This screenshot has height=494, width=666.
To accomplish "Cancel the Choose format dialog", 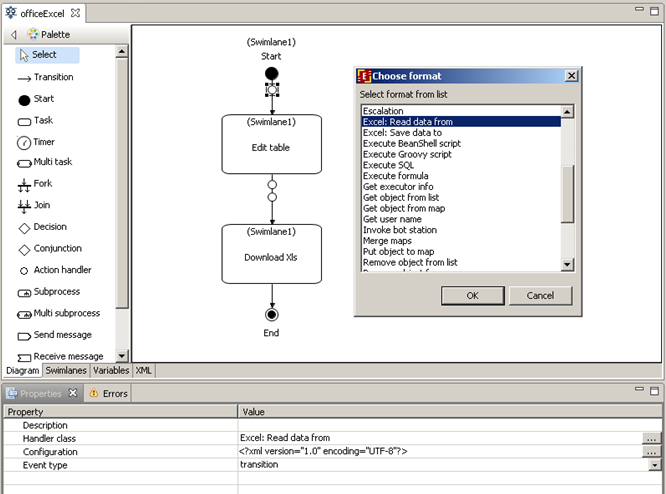I will [540, 296].
